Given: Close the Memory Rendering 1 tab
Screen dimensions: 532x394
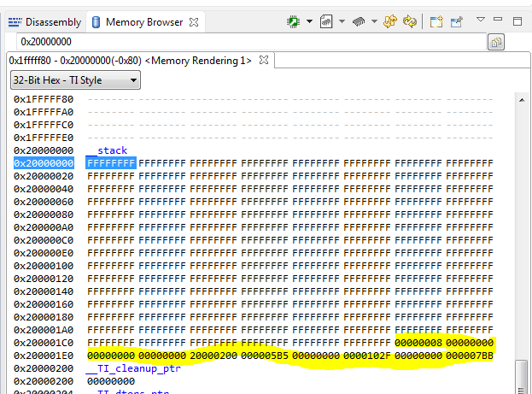Looking at the screenshot, I should 264,60.
